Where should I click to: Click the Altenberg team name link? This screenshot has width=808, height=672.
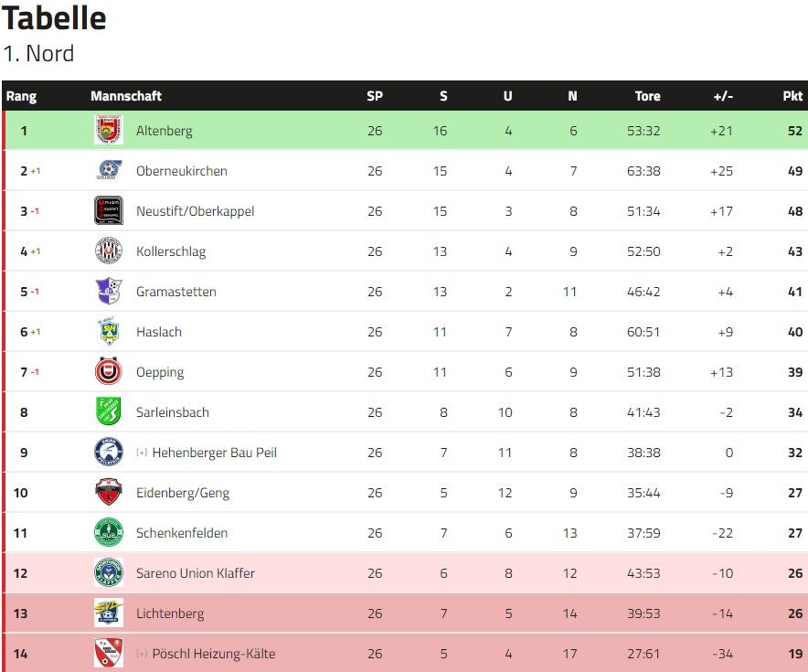coord(164,131)
